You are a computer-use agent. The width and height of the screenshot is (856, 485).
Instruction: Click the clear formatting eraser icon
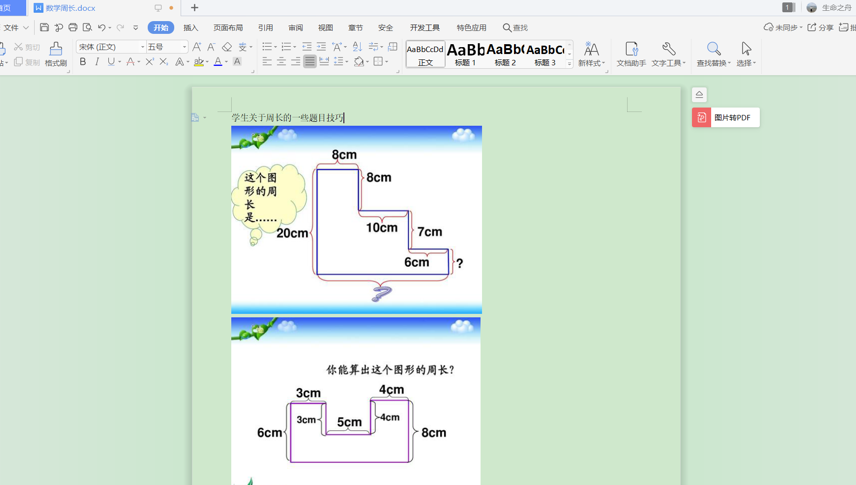click(x=227, y=47)
